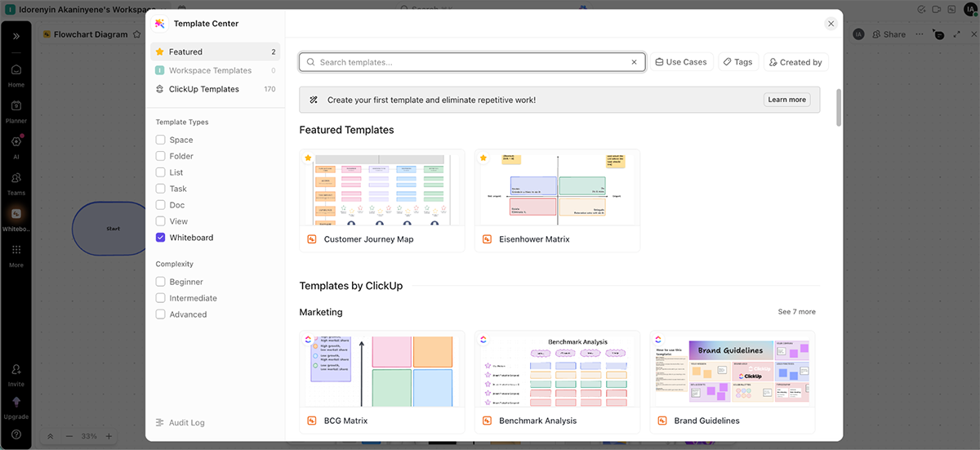
Task: Open the Whiteboards sidebar icon
Action: pyautogui.click(x=16, y=218)
